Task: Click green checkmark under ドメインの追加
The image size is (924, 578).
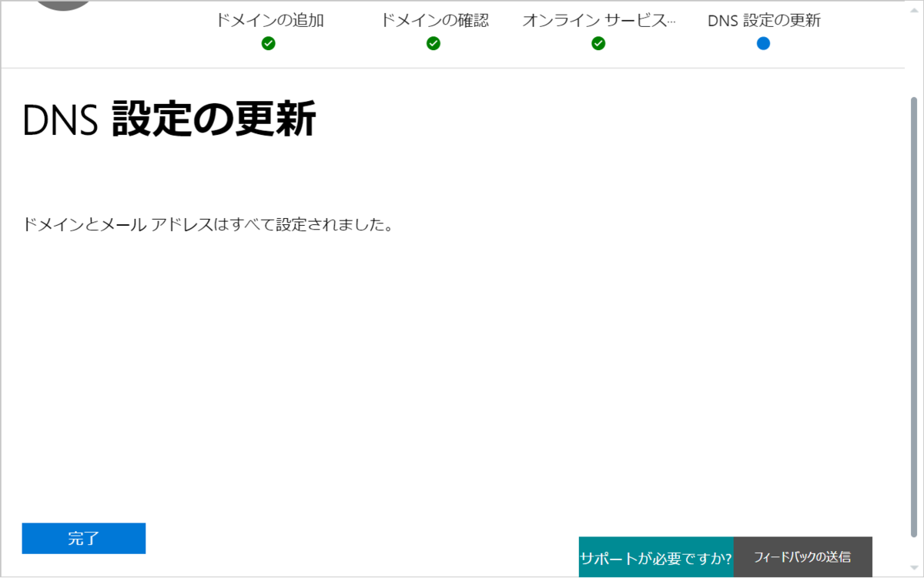Action: [x=268, y=43]
